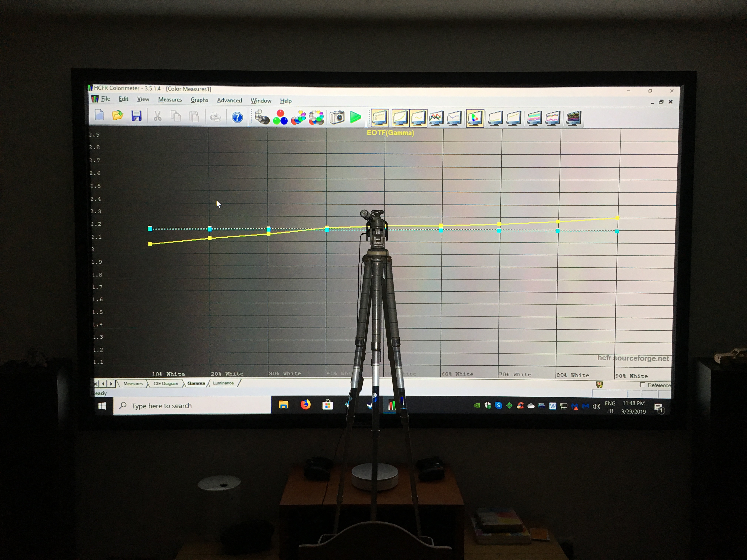Open the volume speaker control
This screenshot has width=747, height=560.
pyautogui.click(x=596, y=407)
